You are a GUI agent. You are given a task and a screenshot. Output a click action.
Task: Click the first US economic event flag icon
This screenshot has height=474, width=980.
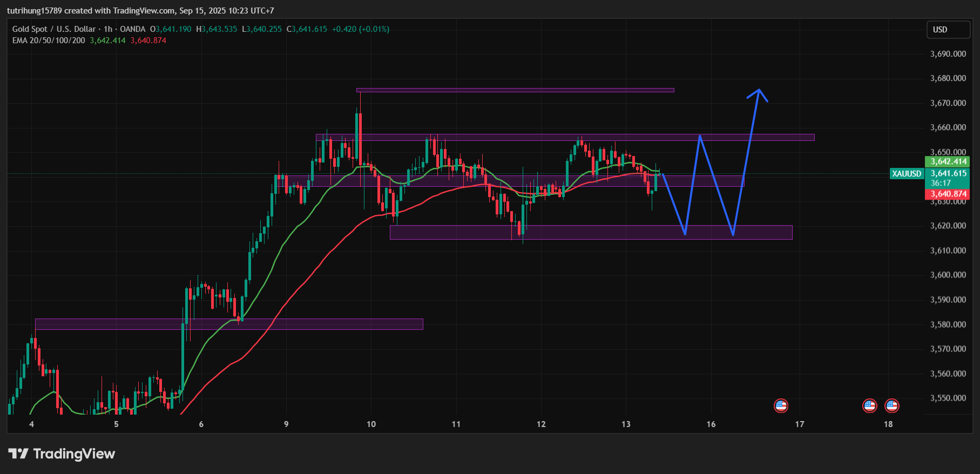pyautogui.click(x=781, y=405)
